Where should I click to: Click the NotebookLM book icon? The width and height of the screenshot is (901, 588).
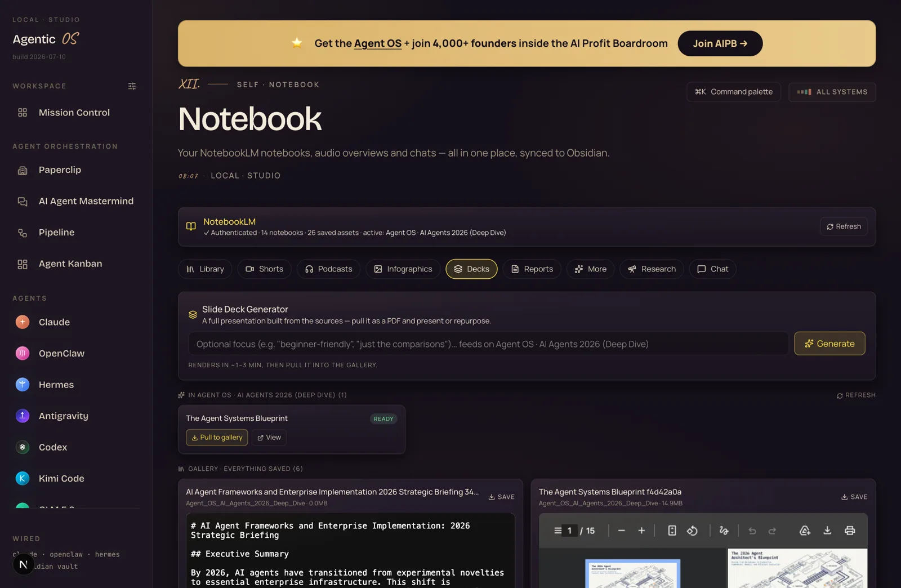coord(191,226)
